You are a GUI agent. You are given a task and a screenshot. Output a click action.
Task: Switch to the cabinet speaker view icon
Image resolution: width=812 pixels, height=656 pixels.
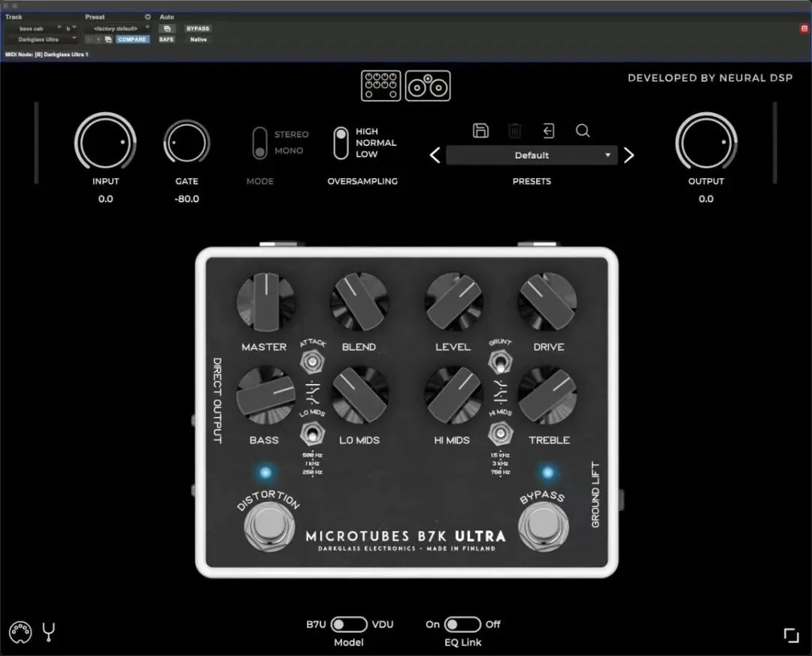pos(428,86)
